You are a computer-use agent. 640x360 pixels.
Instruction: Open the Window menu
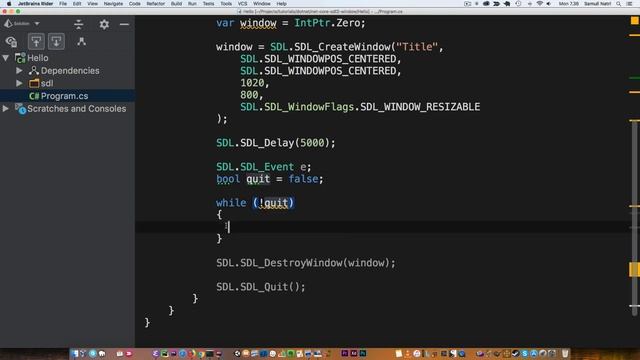261,4
